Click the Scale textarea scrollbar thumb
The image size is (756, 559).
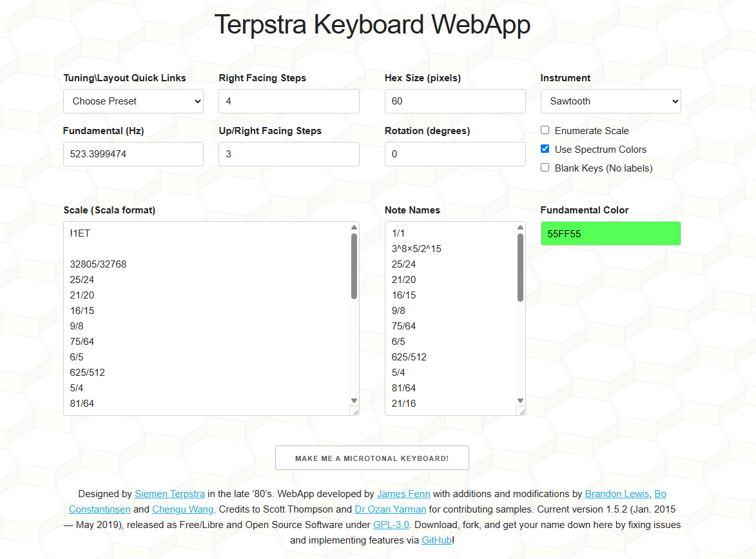(354, 266)
